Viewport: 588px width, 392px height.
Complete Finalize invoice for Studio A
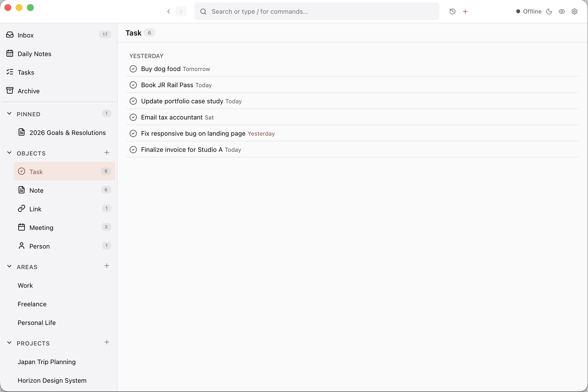tap(133, 150)
